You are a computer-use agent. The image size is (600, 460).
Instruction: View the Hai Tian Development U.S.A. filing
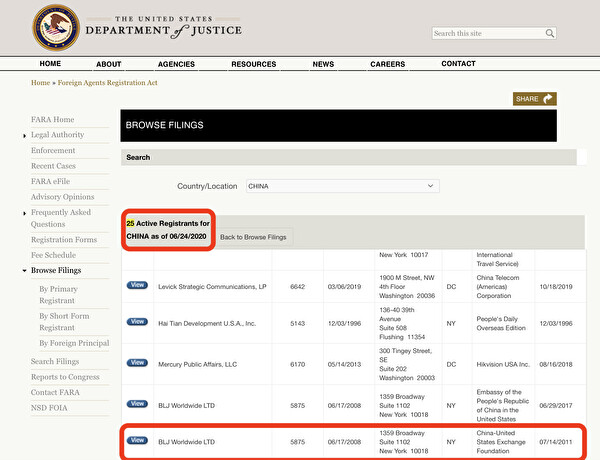pos(137,322)
